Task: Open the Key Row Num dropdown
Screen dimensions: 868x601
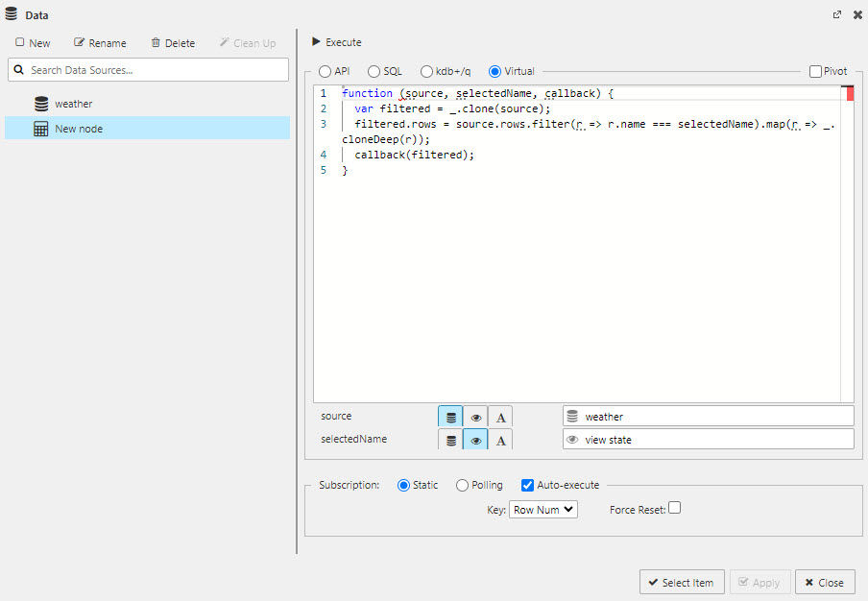Action: (542, 509)
